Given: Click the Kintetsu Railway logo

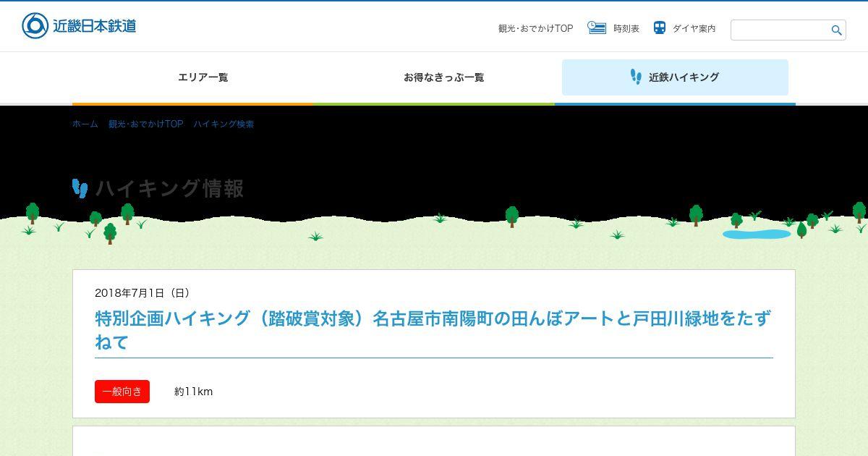Looking at the screenshot, I should coord(79,26).
